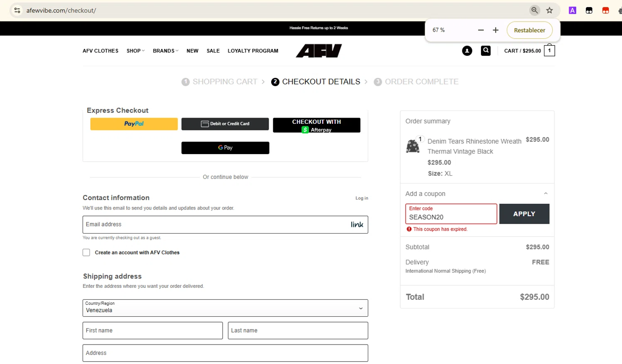Click International Normal Shipping (Free) text

click(445, 271)
